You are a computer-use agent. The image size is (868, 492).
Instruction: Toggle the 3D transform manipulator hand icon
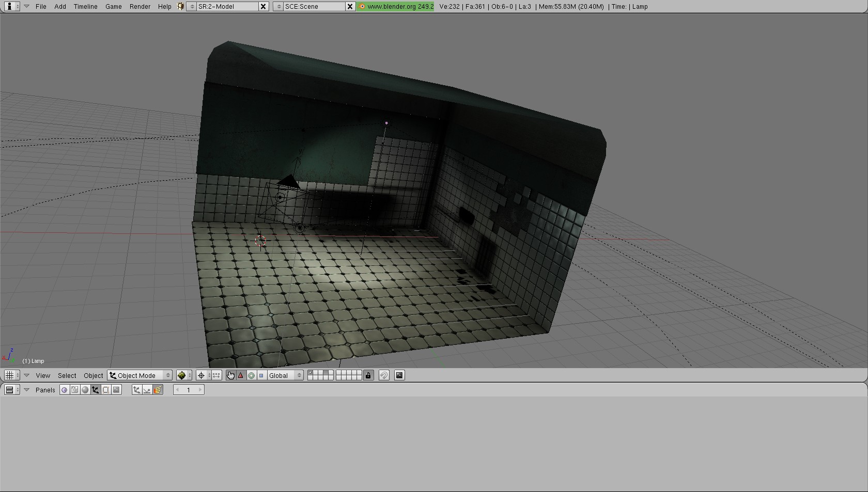click(x=230, y=375)
